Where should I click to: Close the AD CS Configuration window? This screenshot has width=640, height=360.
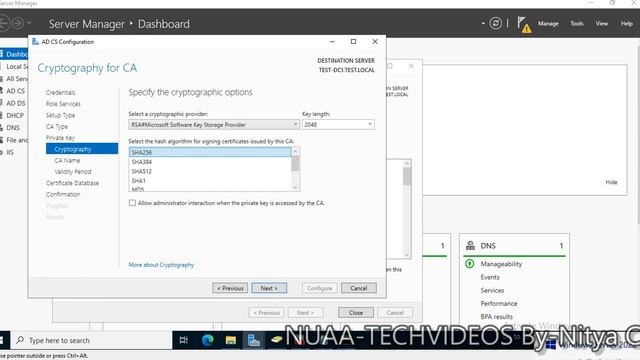tap(375, 42)
